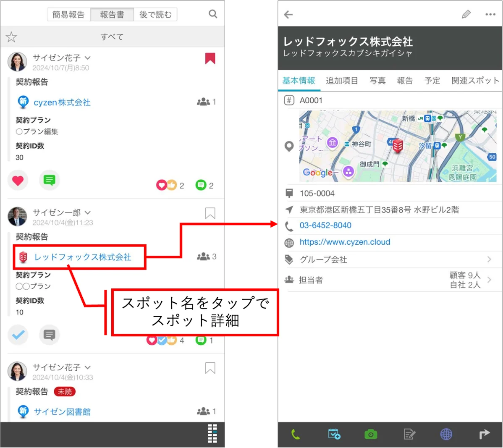Tap the pencil edit icon for the spot
This screenshot has height=448, width=503.
tap(466, 14)
